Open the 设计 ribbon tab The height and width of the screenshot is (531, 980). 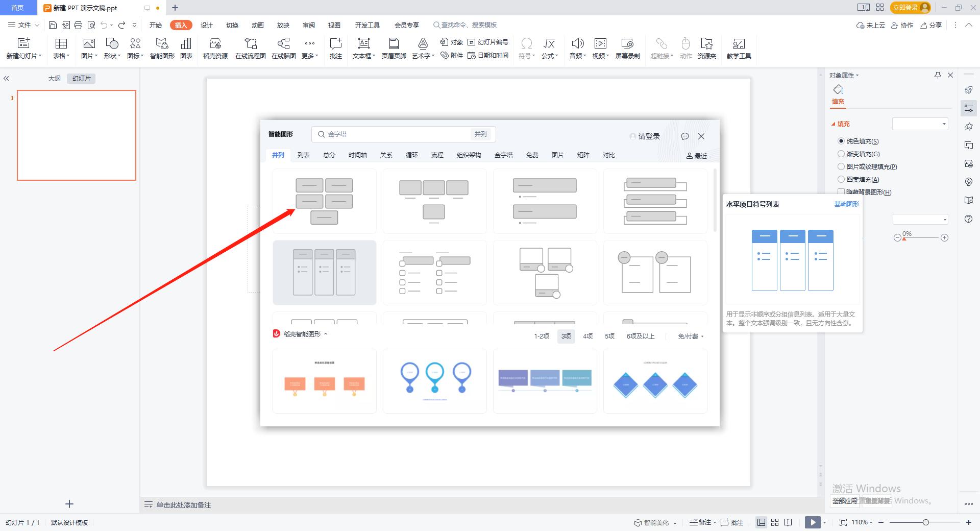[x=207, y=25]
